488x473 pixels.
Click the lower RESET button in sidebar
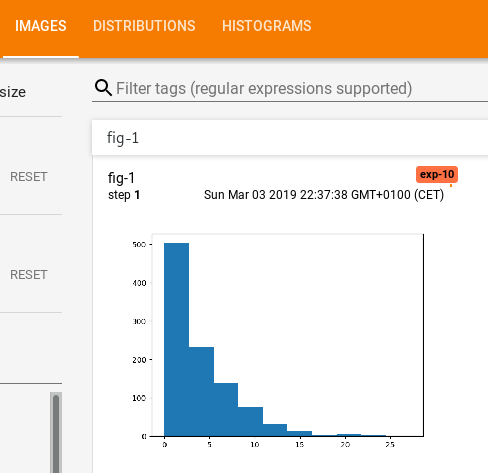coord(29,275)
